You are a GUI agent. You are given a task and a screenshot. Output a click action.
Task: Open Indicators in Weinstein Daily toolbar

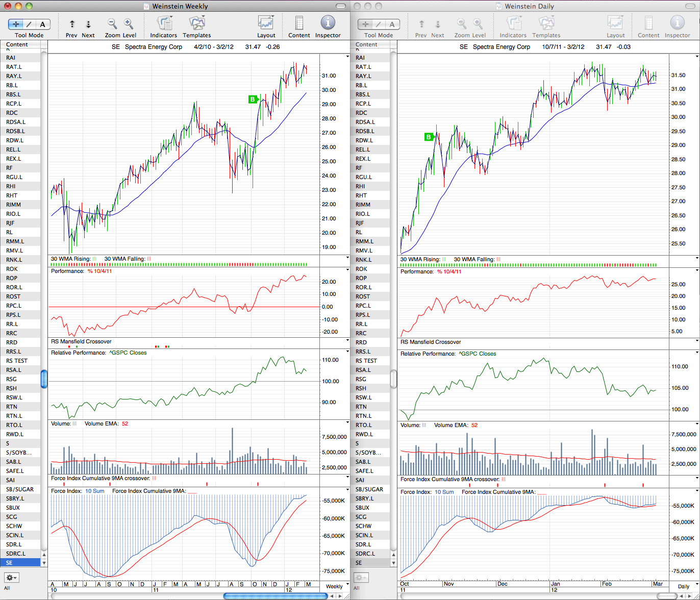click(x=513, y=23)
